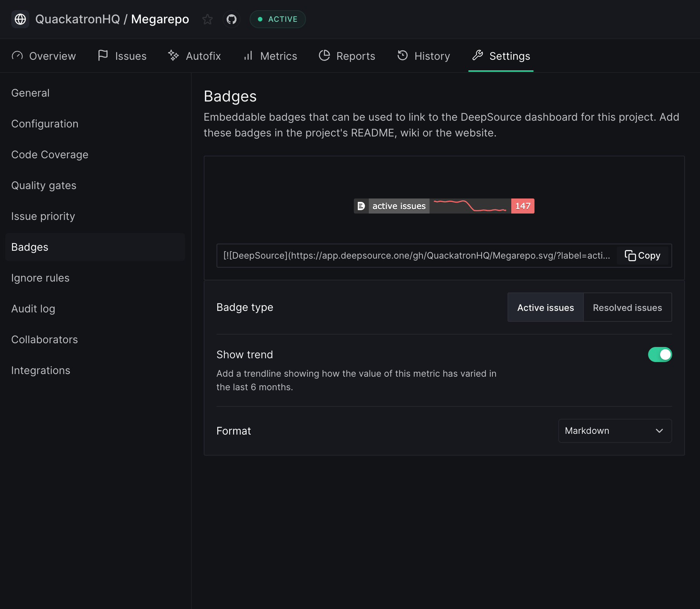700x609 pixels.
Task: Click the globe icon beside QuackatronHQ
Action: (x=20, y=19)
